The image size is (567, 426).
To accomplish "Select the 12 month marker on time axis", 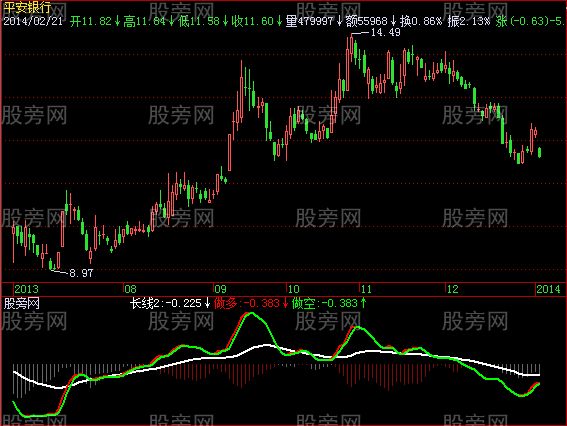I will (x=452, y=289).
